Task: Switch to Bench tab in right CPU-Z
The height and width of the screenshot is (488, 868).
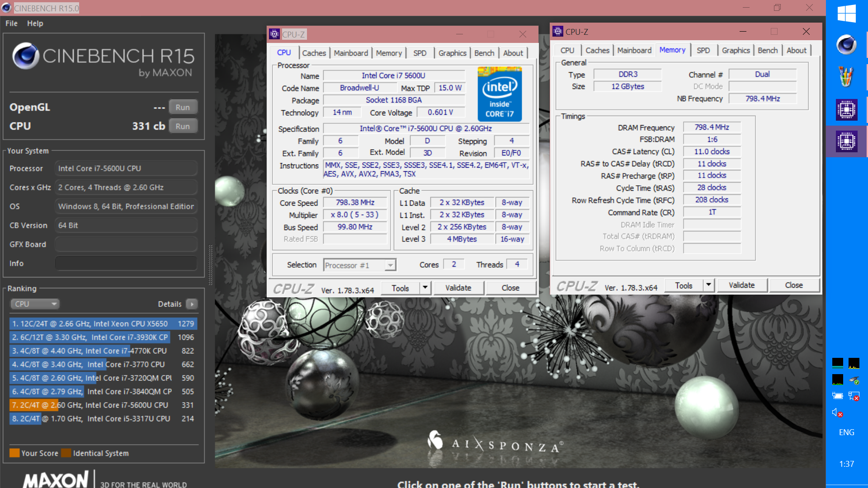Action: (768, 51)
